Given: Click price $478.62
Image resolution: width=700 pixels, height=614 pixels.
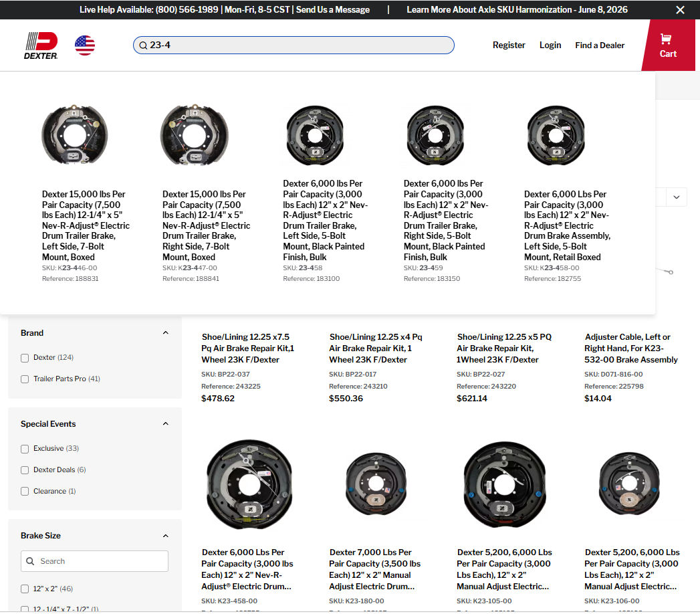Looking at the screenshot, I should click(218, 399).
